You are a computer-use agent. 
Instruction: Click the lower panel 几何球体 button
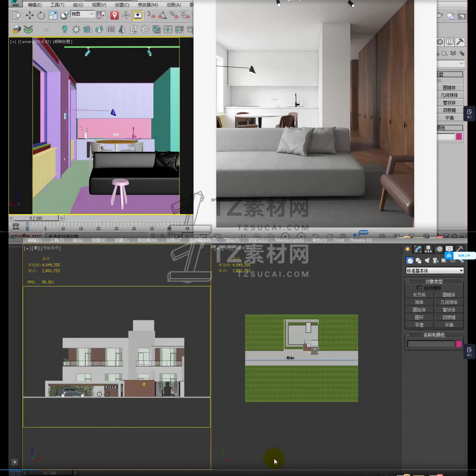click(449, 302)
